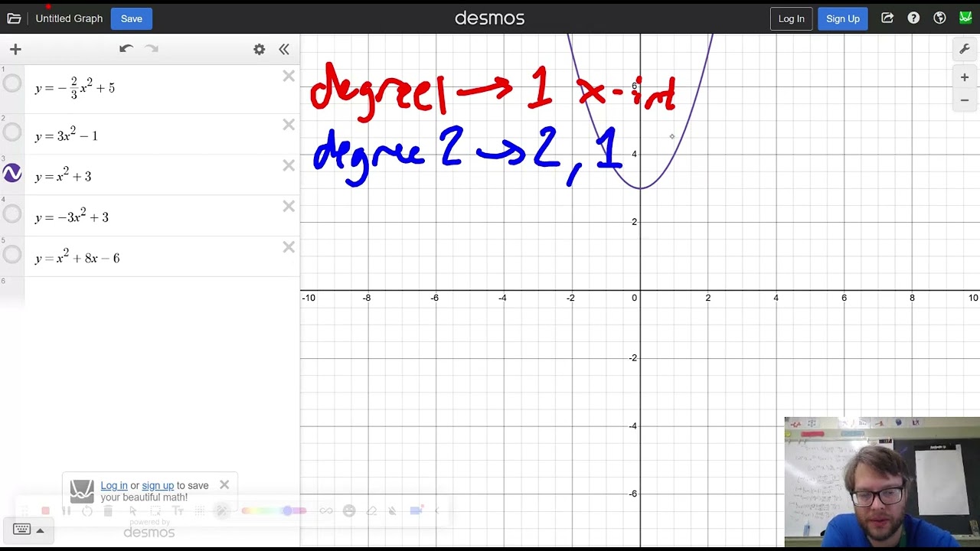Collapse the expression list panel

point(284,49)
